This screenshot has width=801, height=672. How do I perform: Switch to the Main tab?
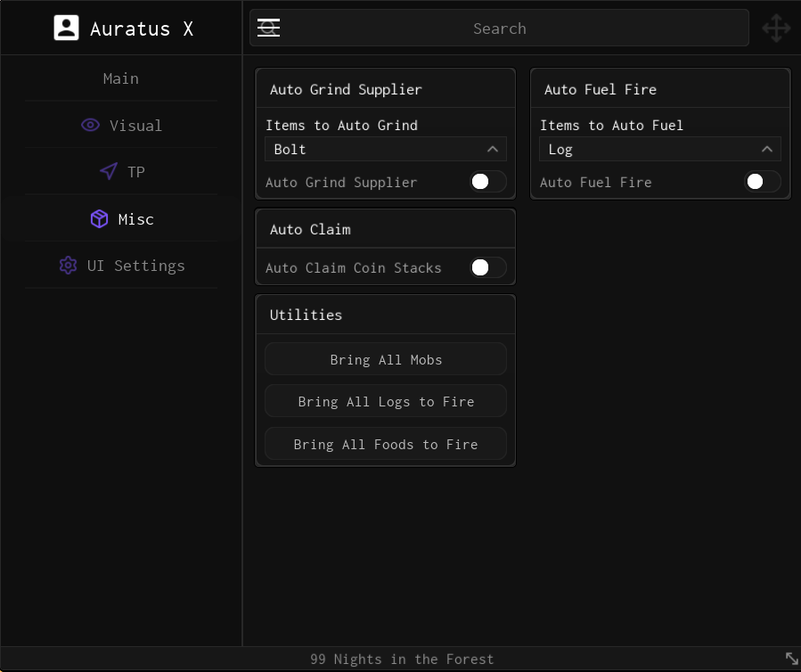[121, 78]
